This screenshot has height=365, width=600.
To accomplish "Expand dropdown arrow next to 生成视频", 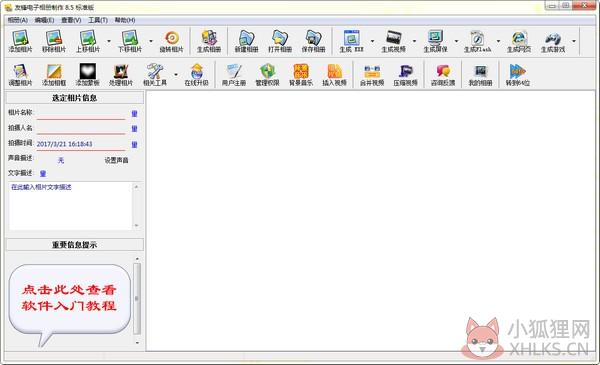I will 414,41.
